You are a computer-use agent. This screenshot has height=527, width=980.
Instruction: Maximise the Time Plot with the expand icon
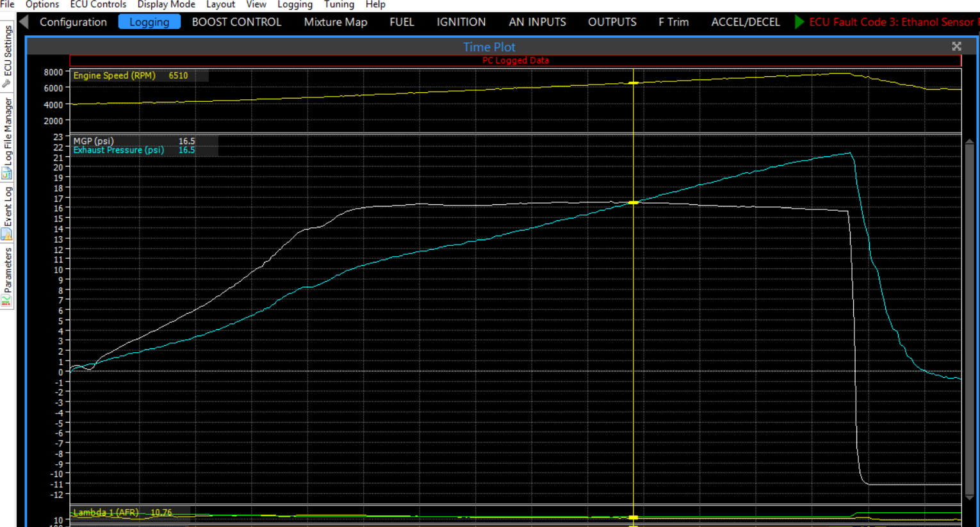[956, 46]
